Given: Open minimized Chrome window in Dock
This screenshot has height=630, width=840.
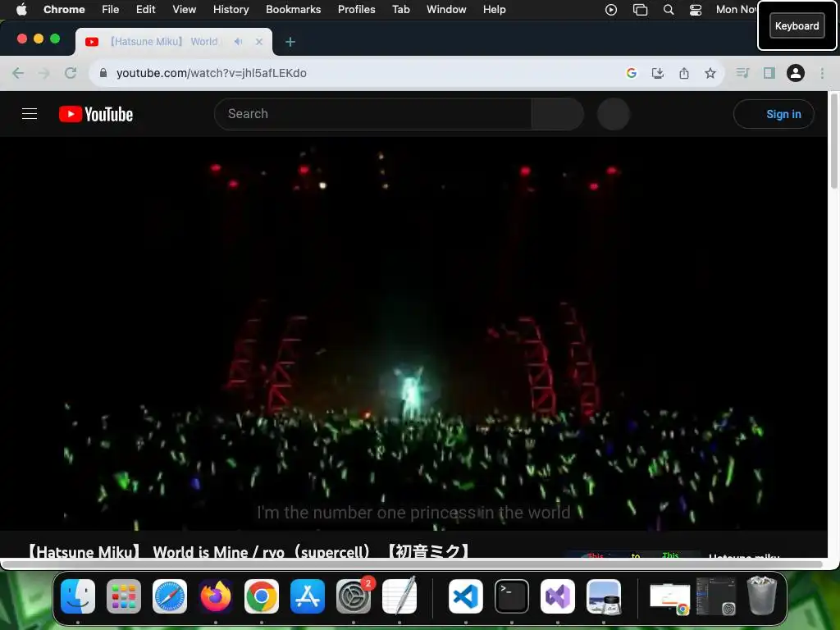Looking at the screenshot, I should (x=669, y=599).
